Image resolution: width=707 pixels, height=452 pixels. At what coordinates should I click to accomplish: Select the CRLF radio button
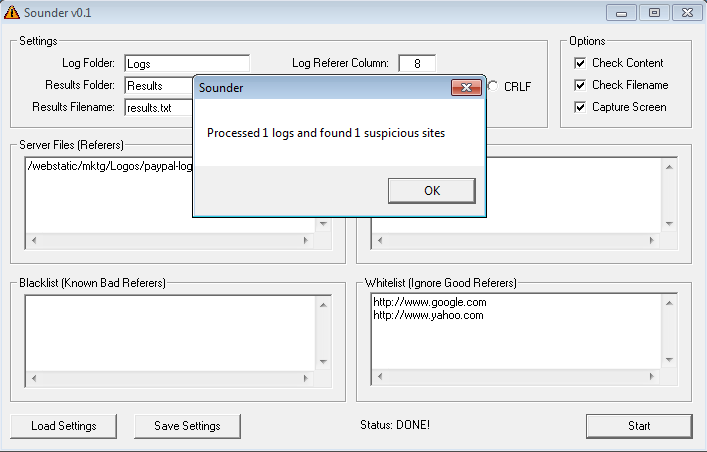coord(493,86)
